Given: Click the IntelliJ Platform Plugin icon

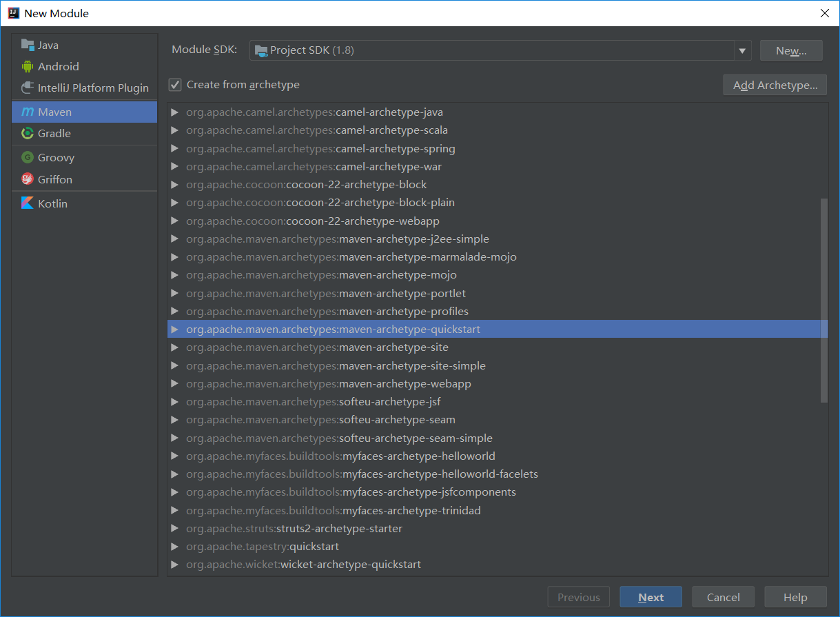Looking at the screenshot, I should 28,88.
